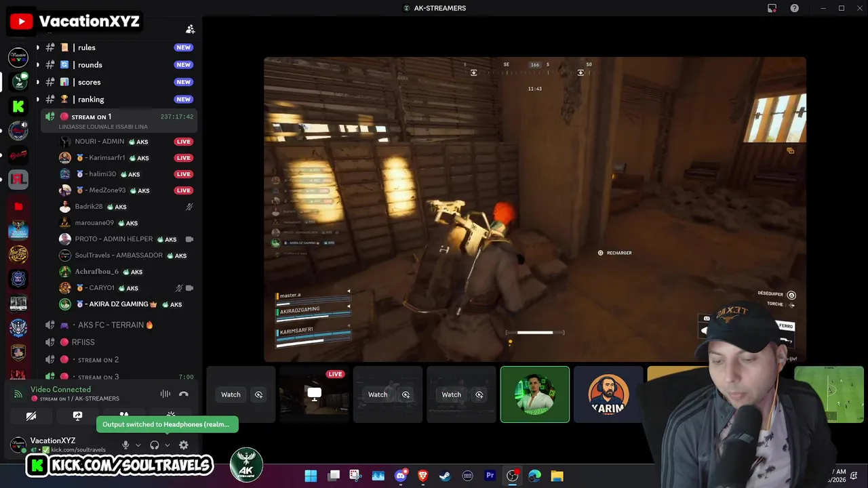Open output device dropdown next to headphones
The width and height of the screenshot is (868, 488).
pos(167,445)
